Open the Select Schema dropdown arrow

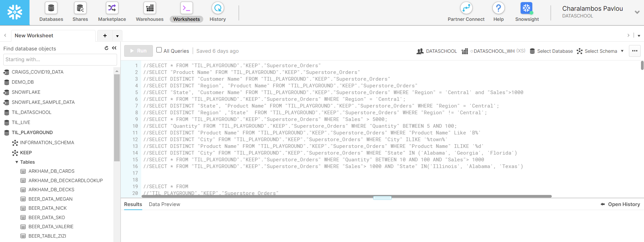pos(622,51)
